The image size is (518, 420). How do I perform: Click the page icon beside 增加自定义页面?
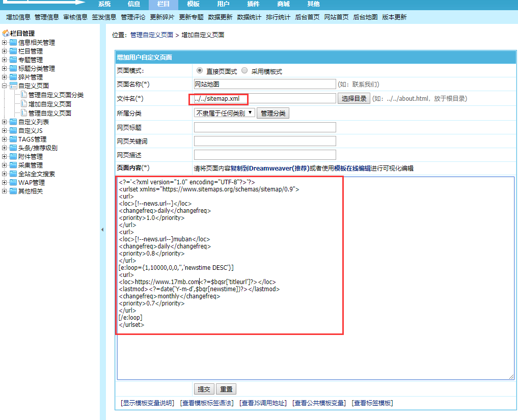click(x=24, y=104)
